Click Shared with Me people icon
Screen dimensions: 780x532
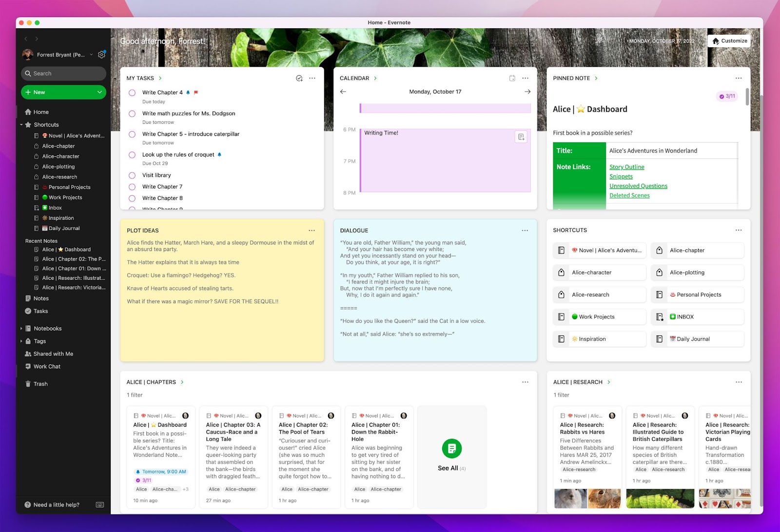[x=28, y=354]
